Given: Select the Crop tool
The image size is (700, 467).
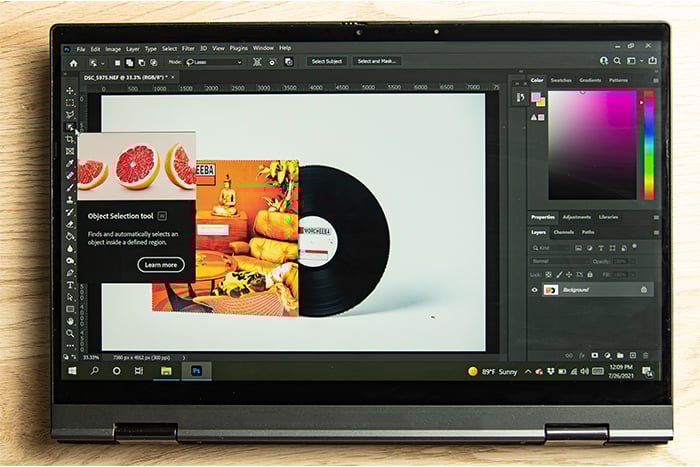Looking at the screenshot, I should point(70,139).
